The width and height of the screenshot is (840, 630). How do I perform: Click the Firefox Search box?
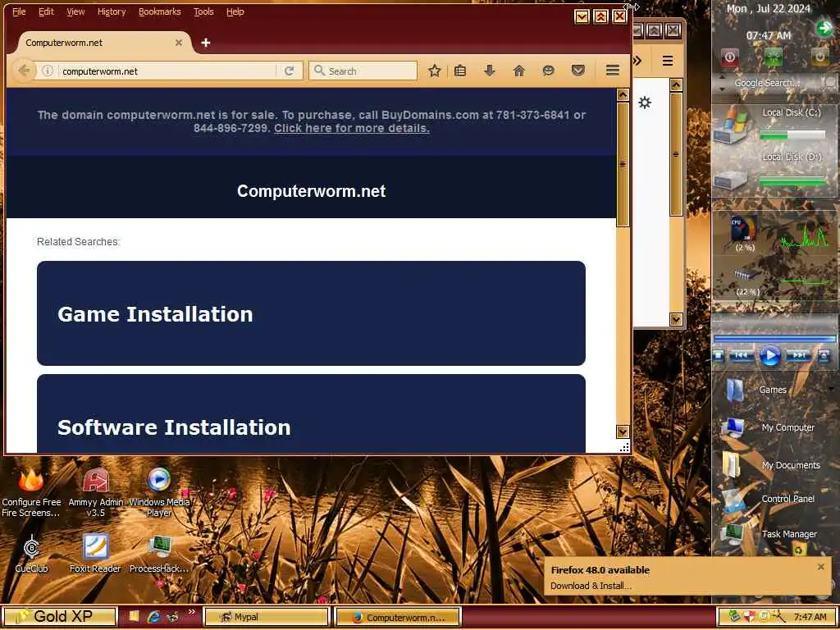tap(363, 71)
